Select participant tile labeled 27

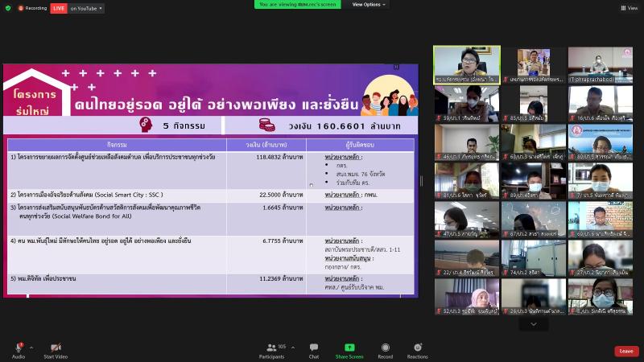pyautogui.click(x=600, y=258)
